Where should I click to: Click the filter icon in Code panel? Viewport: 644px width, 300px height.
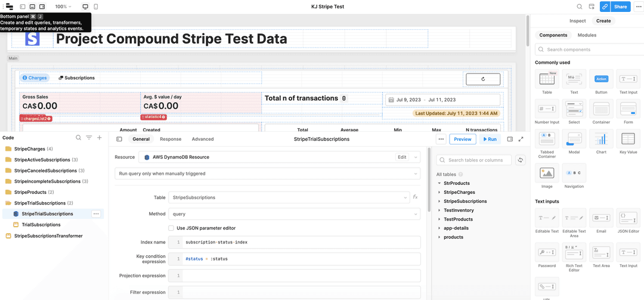tap(89, 138)
